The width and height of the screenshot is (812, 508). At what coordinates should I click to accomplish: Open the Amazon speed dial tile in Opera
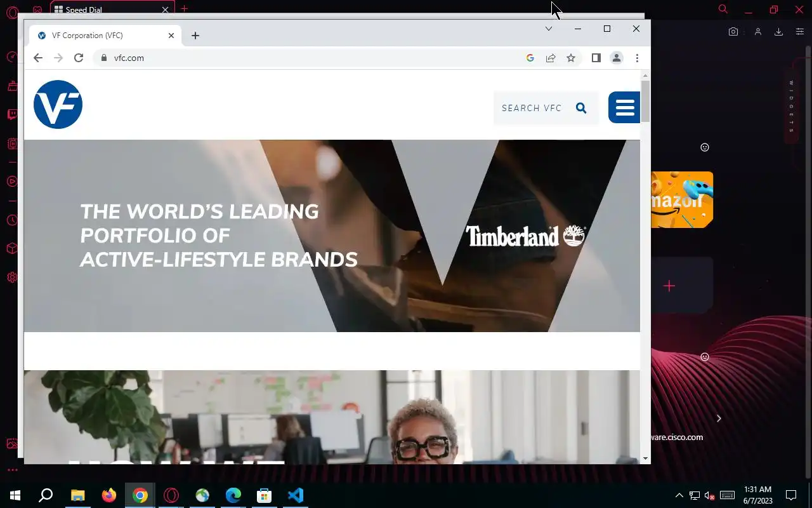(682, 199)
